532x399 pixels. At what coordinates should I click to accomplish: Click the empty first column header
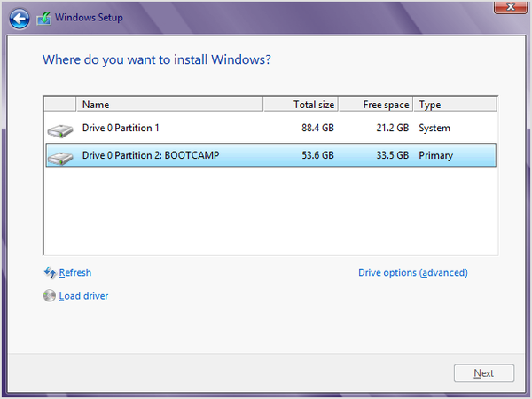pos(60,104)
